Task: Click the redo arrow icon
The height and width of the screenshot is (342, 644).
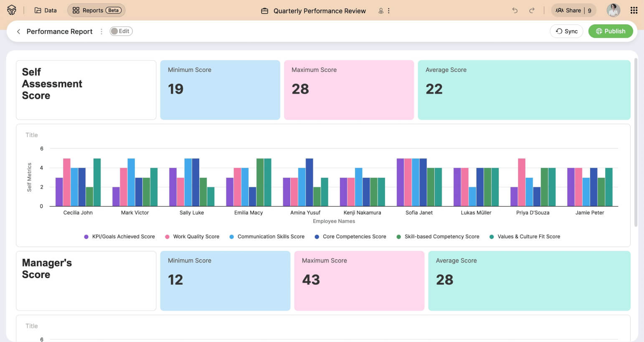Action: (532, 10)
